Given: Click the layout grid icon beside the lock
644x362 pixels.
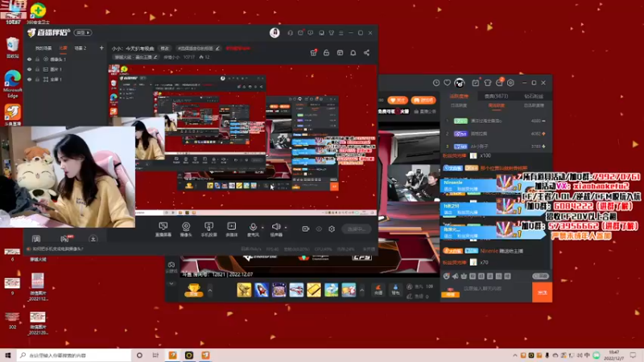Looking at the screenshot, I should pos(340,52).
